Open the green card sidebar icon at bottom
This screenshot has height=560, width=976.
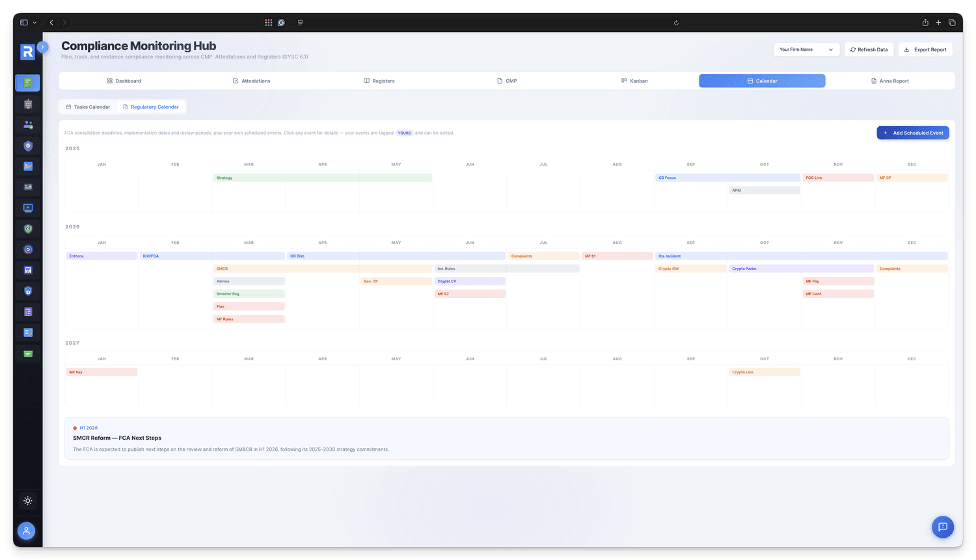pyautogui.click(x=28, y=354)
